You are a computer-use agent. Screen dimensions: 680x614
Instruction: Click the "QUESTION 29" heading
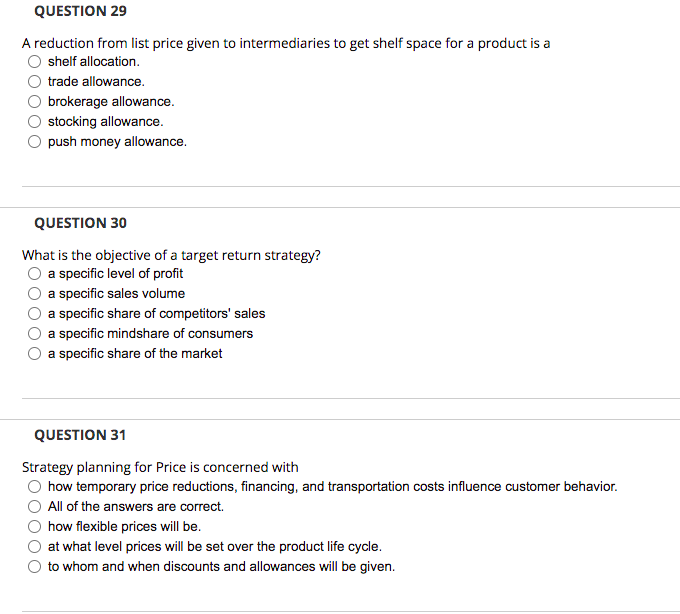[x=80, y=11]
